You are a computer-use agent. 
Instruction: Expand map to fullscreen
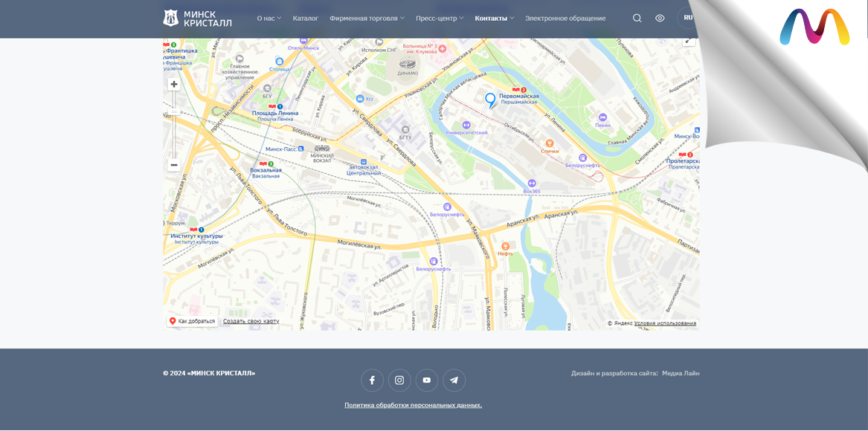pos(688,40)
